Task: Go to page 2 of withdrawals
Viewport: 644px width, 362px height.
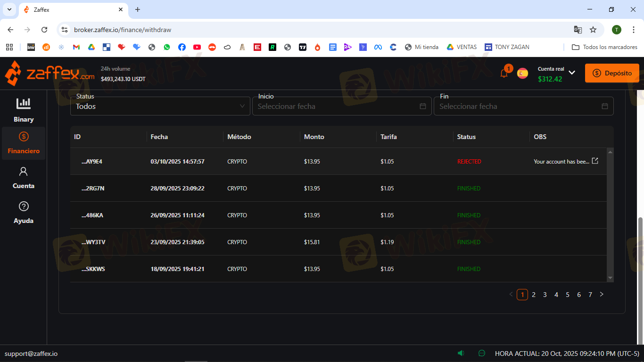Action: pyautogui.click(x=534, y=295)
